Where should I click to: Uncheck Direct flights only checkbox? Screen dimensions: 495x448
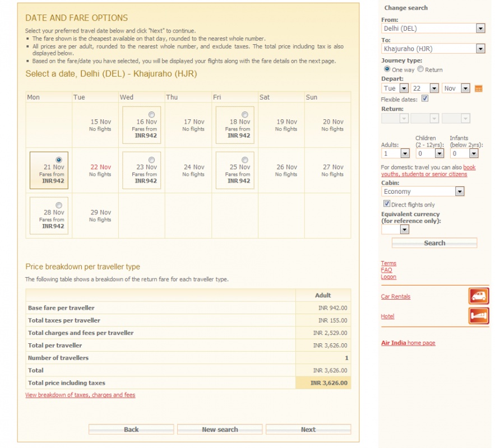click(x=386, y=204)
